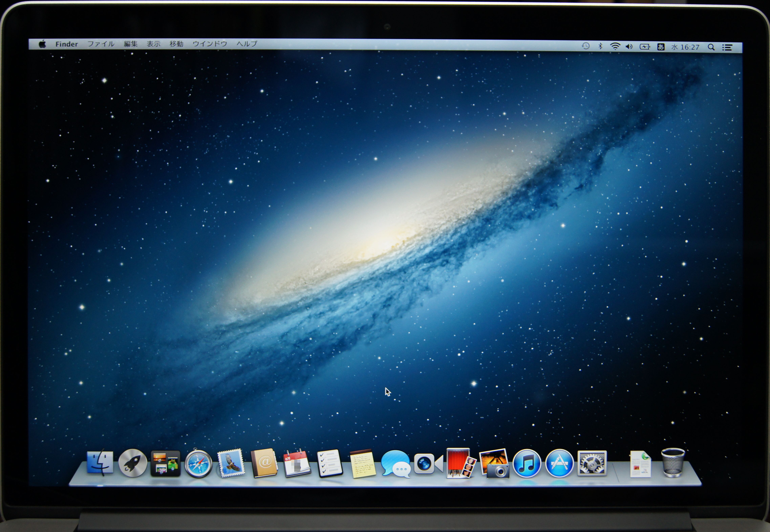
Task: Open the yellow Notes app icon
Action: pyautogui.click(x=362, y=464)
